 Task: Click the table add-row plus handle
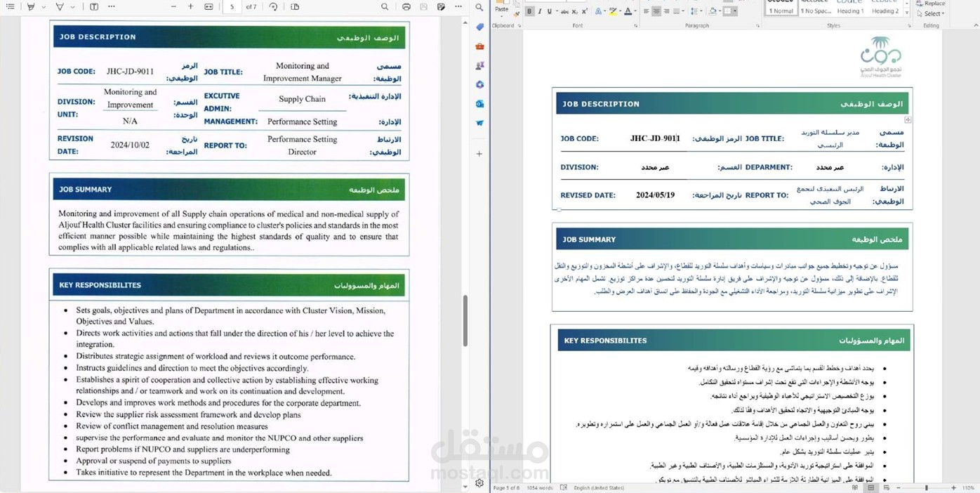(x=908, y=120)
